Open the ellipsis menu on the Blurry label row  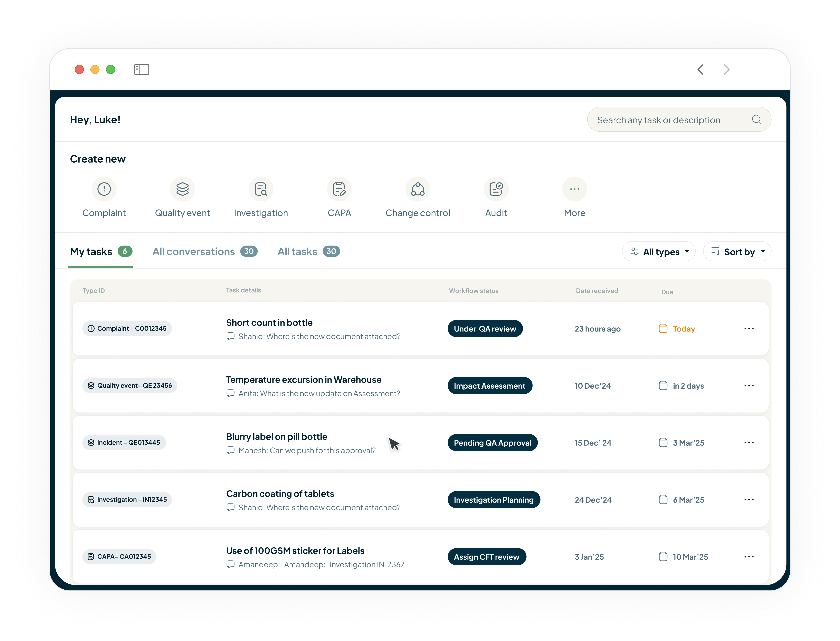[x=749, y=443]
